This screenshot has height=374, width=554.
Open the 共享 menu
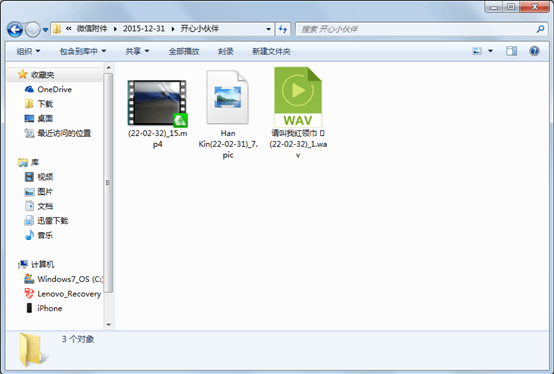[137, 52]
